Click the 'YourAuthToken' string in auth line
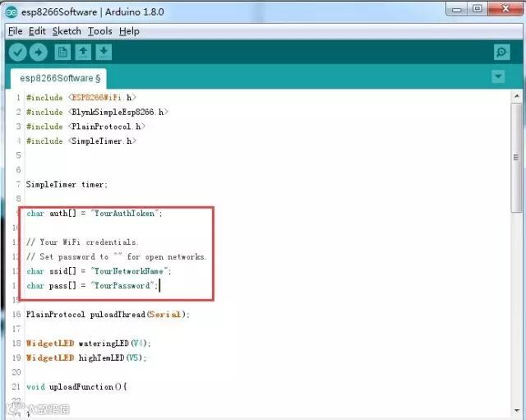Image resolution: width=526 pixels, height=420 pixels. click(x=124, y=214)
